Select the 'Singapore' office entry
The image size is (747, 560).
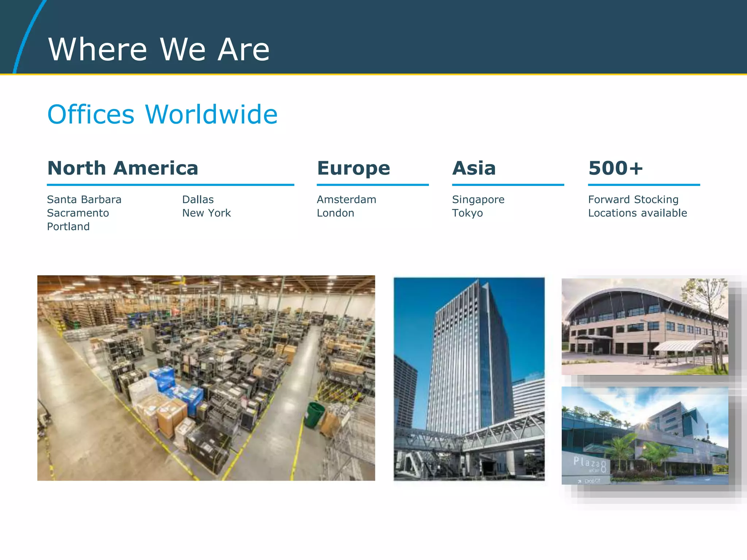478,200
